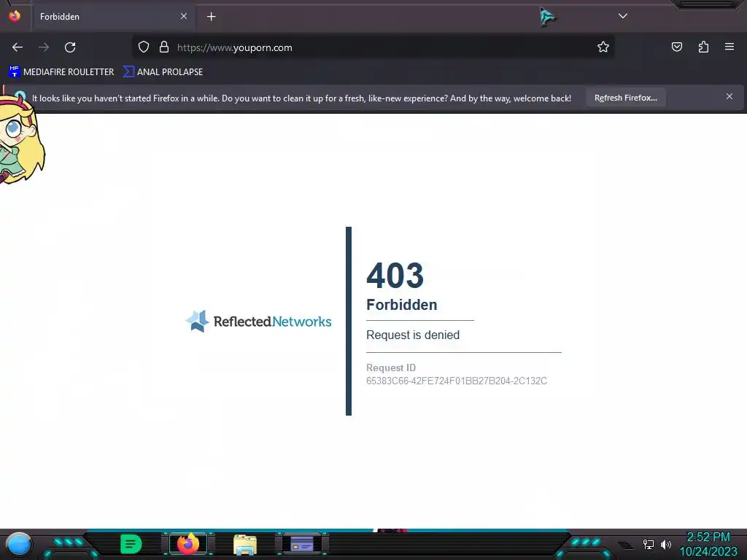Close the Forbidden tab
Screen dimensions: 747x560
point(183,16)
